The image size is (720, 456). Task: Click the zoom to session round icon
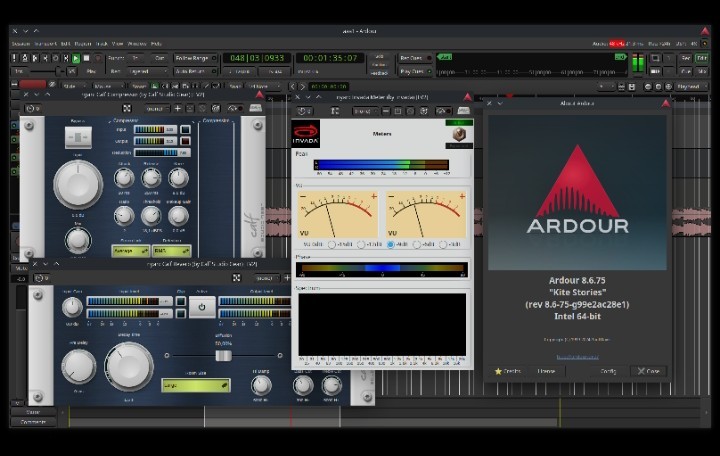click(669, 86)
